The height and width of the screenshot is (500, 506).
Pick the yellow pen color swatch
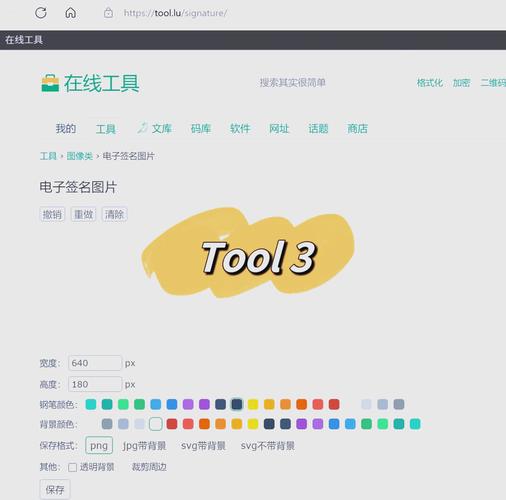pyautogui.click(x=253, y=404)
